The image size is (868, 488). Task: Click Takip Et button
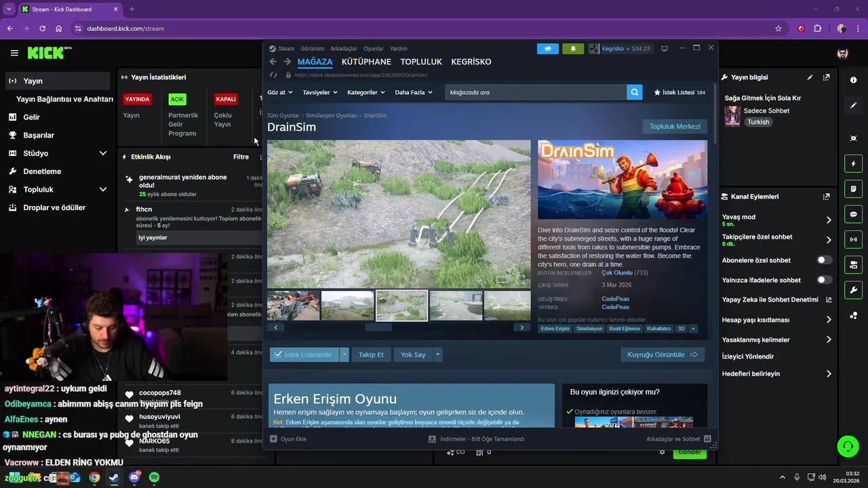(371, 354)
